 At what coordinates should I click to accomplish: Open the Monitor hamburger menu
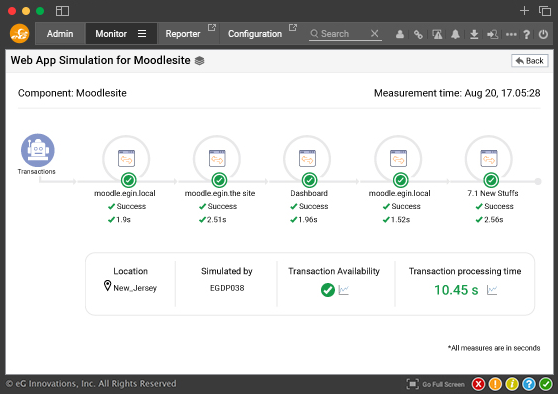142,33
